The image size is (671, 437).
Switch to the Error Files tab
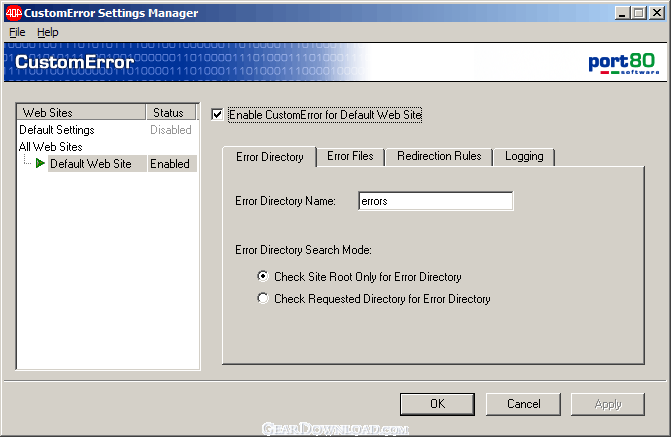pos(350,156)
